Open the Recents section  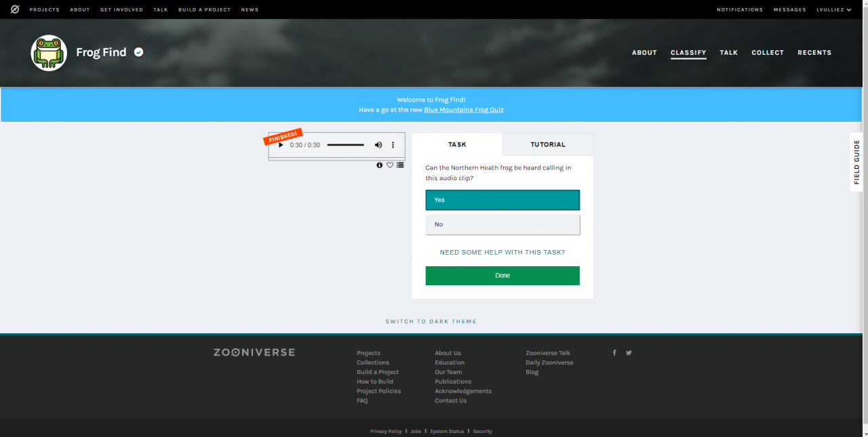(814, 53)
